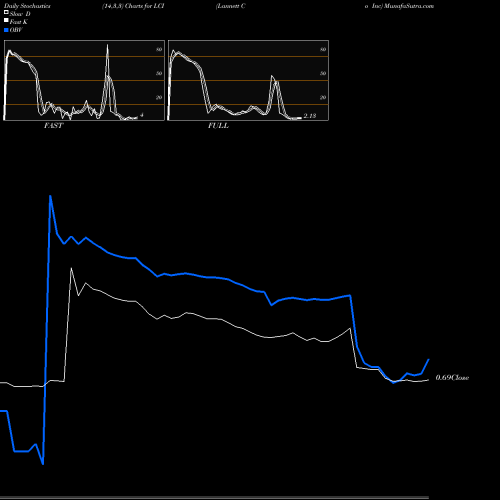
Task: Click the 50 level label in FULL chart
Action: (323, 73)
